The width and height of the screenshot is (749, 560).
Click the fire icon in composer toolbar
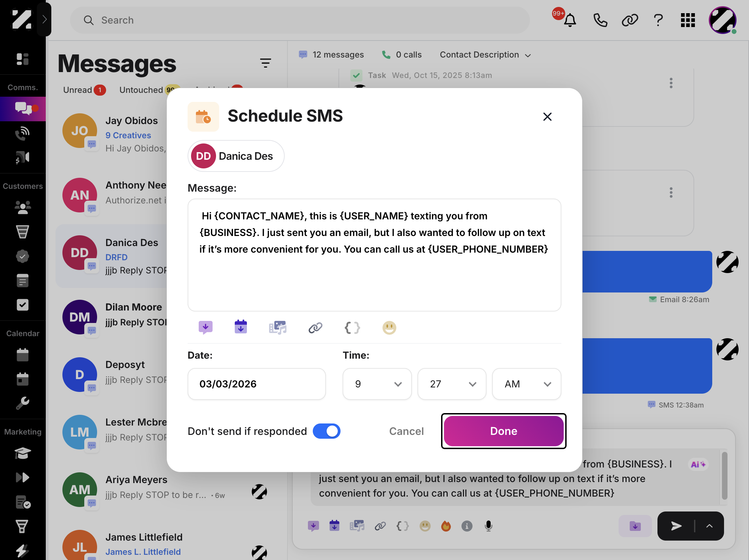pyautogui.click(x=446, y=526)
